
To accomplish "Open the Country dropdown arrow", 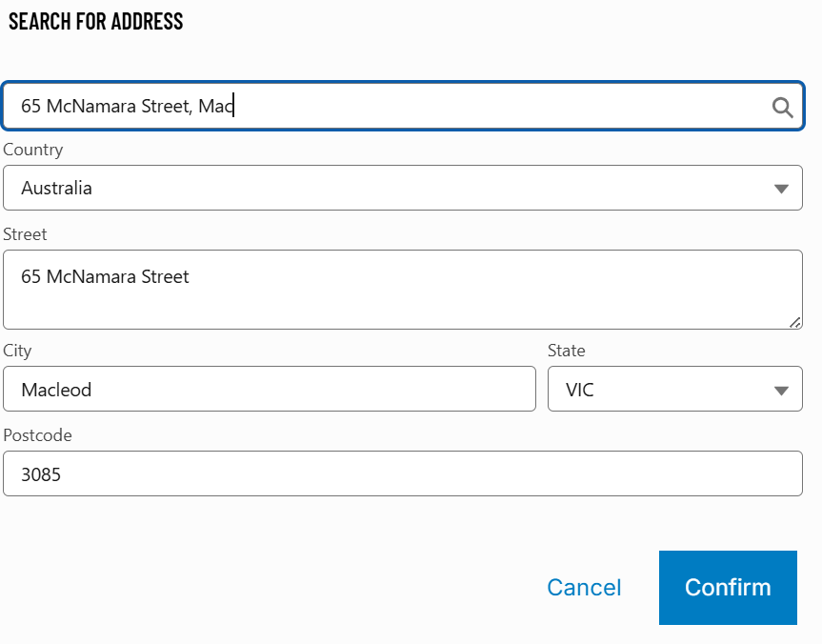I will coord(781,189).
